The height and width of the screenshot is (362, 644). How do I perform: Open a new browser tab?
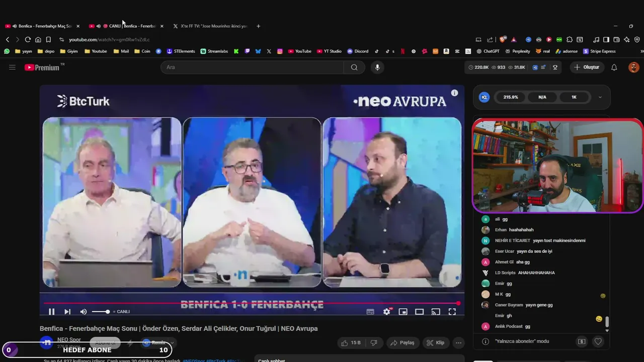(x=259, y=26)
